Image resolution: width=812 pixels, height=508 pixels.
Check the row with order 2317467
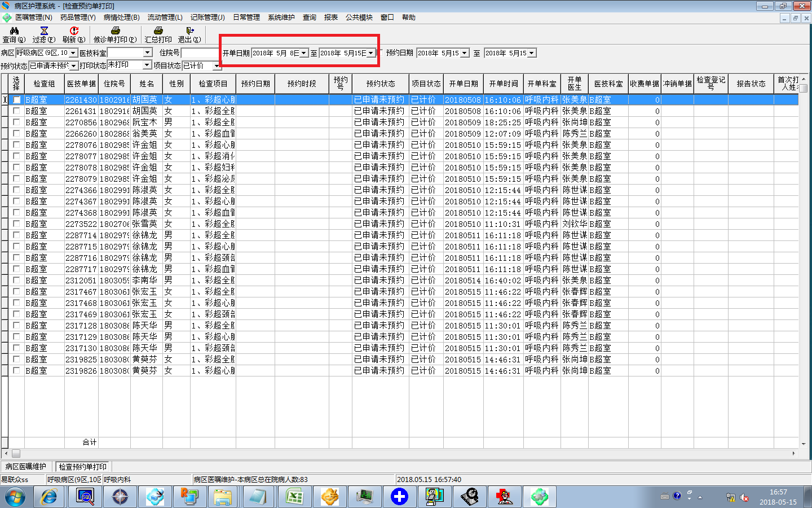coord(17,292)
